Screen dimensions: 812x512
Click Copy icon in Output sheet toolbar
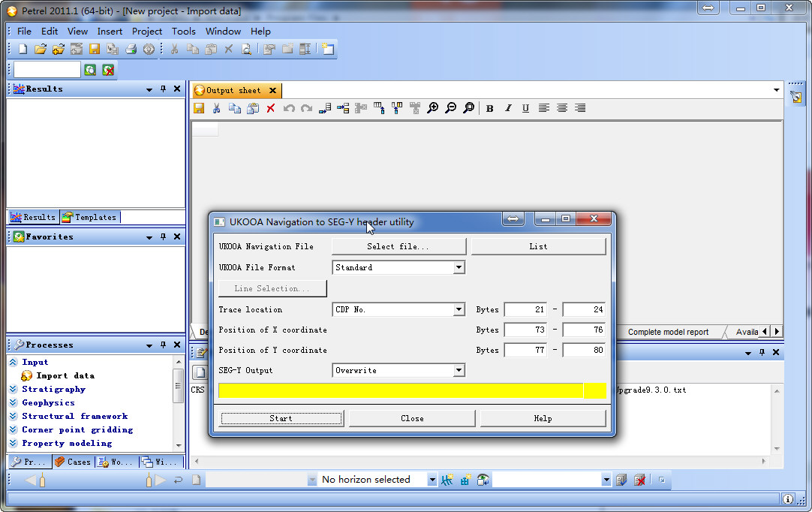point(235,108)
